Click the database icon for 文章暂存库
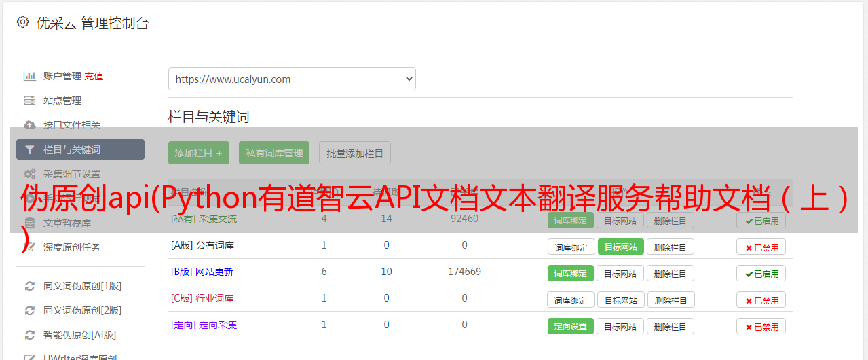Screen dimensions: 868x360 pos(29,223)
